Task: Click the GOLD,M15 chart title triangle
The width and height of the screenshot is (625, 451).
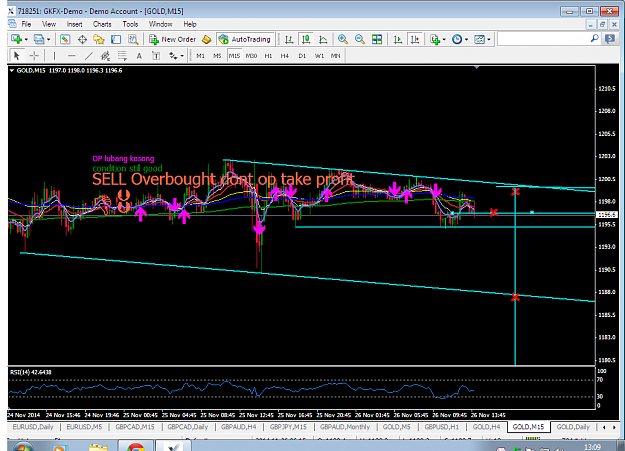Action: [x=12, y=71]
